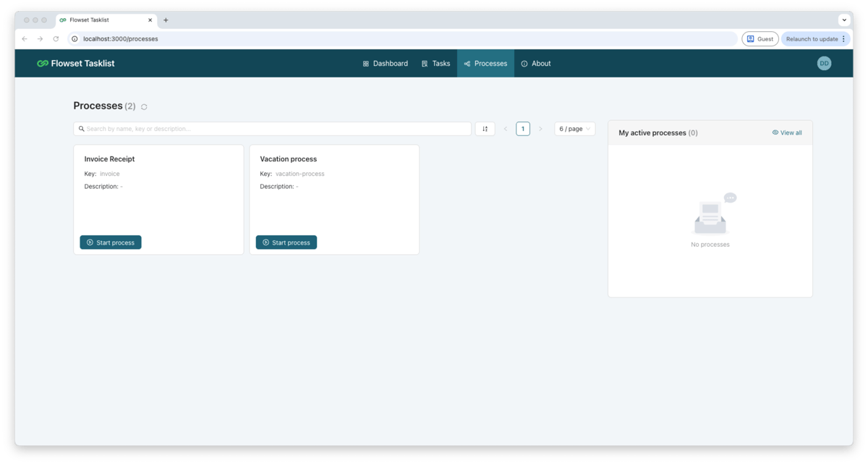Click the Processes page heading
This screenshot has width=868, height=464.
[x=98, y=106]
